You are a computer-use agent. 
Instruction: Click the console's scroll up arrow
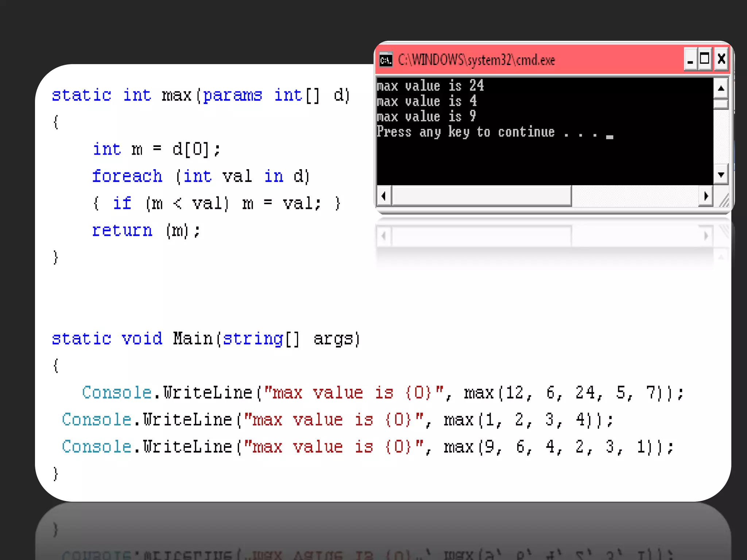tap(721, 89)
